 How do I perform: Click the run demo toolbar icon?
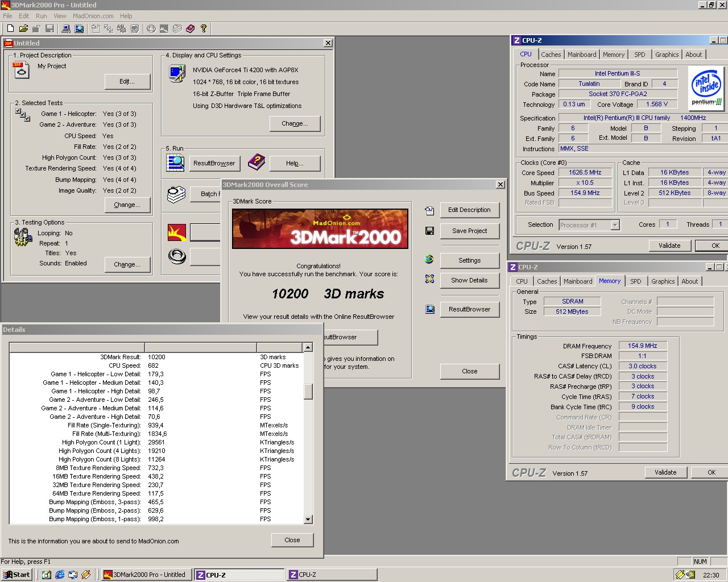(164, 28)
